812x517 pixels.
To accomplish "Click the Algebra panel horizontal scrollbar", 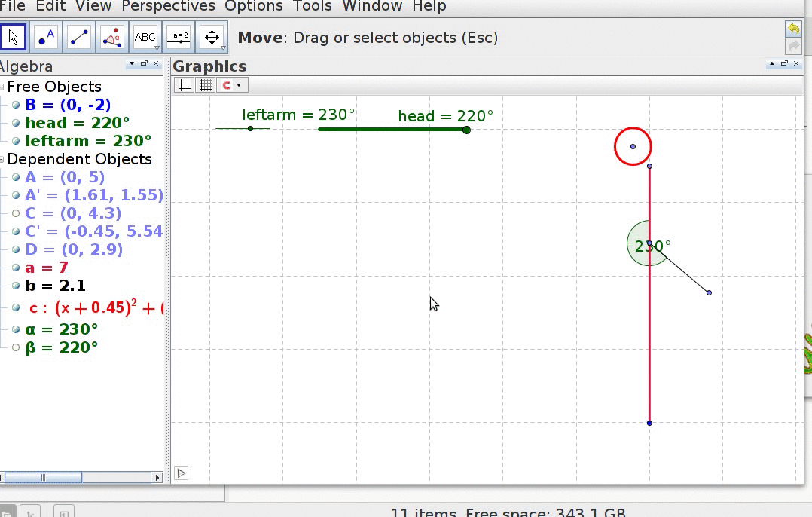I will [x=45, y=477].
